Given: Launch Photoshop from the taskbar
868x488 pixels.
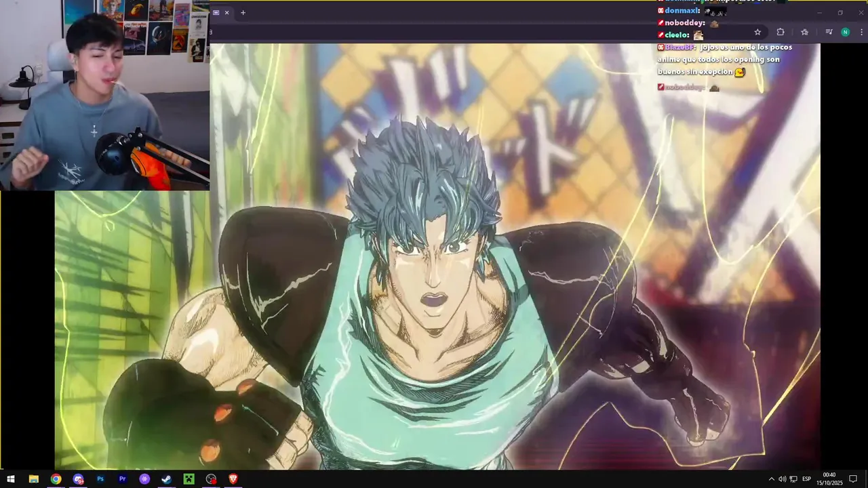Looking at the screenshot, I should (x=100, y=479).
